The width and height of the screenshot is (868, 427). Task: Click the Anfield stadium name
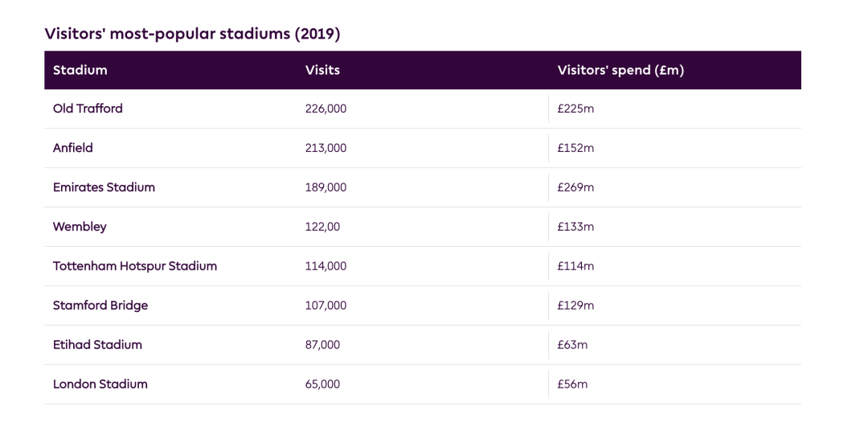click(73, 148)
